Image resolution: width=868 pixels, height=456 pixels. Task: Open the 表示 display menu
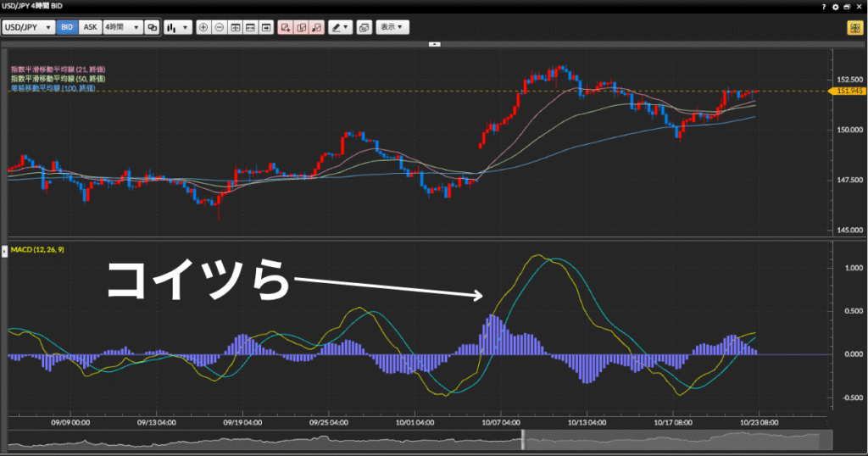click(x=392, y=27)
